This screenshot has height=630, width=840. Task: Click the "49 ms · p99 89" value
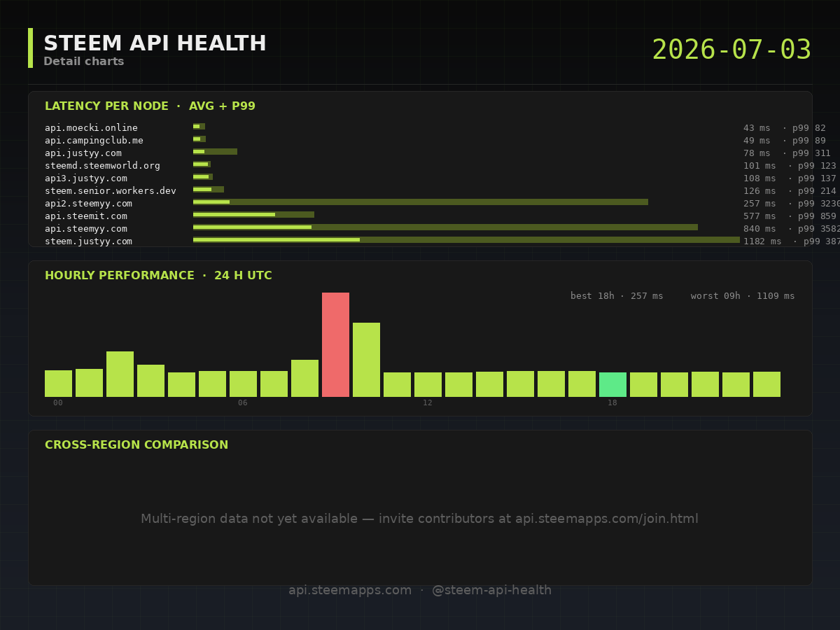point(784,141)
